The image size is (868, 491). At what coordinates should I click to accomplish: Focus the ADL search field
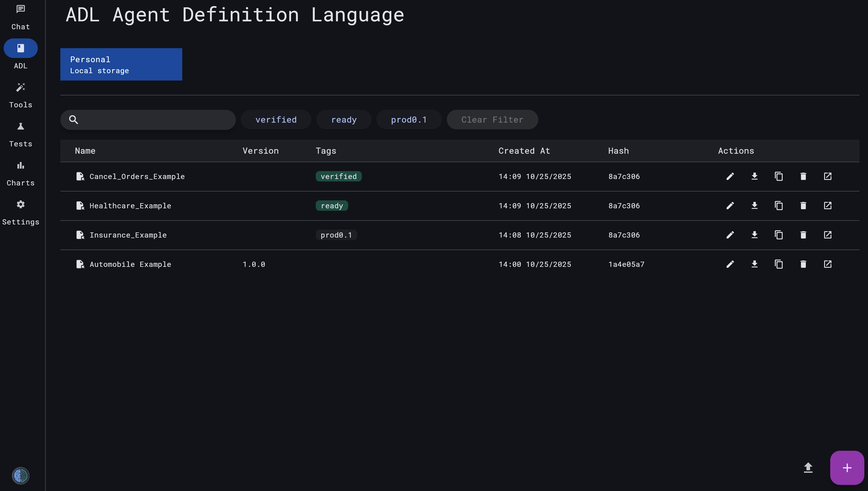[155, 120]
